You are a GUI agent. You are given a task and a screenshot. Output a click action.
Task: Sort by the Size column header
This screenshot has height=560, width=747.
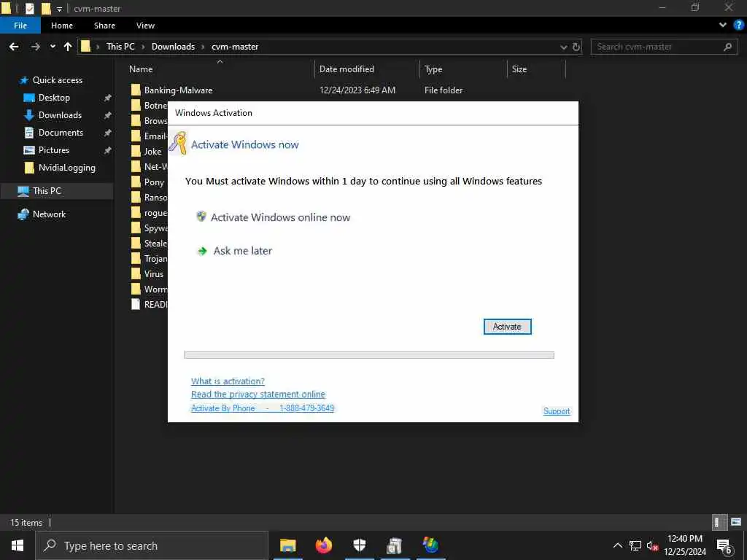pos(519,69)
